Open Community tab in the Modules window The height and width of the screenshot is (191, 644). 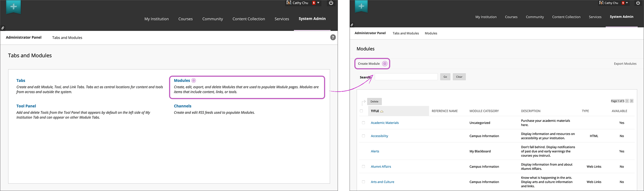[535, 17]
